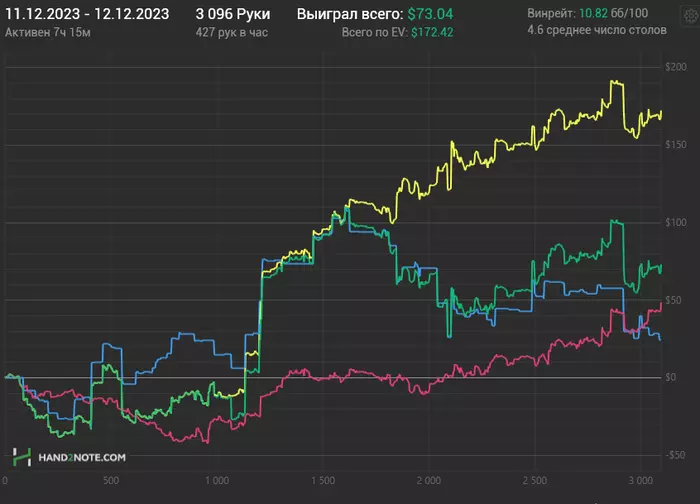Open the graph settings gear icon

(x=691, y=17)
